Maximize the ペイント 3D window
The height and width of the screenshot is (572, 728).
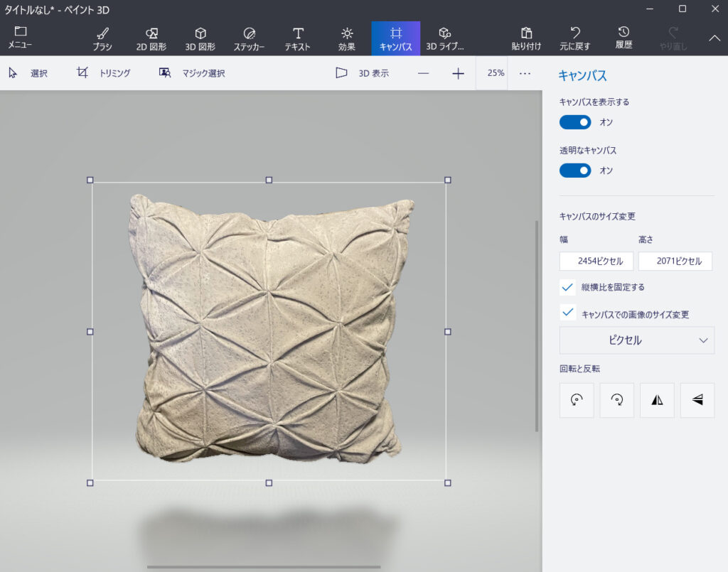[x=682, y=9]
